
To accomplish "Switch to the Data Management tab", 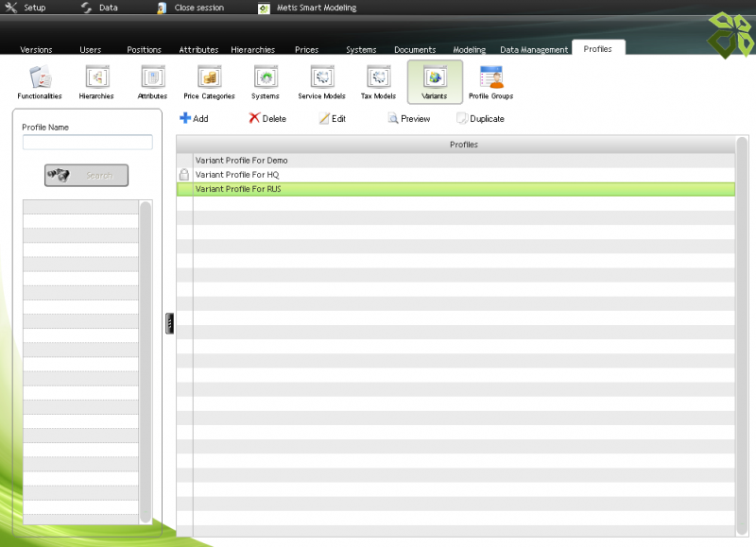I will pos(534,50).
